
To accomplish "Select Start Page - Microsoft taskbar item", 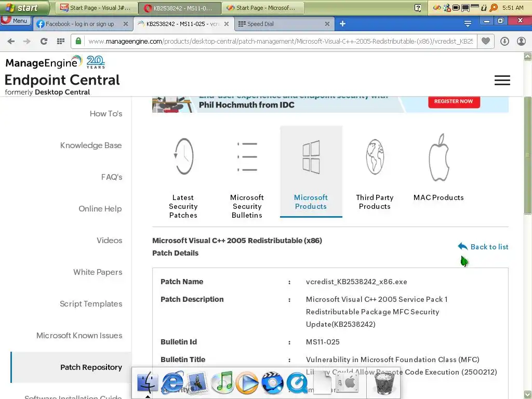I will point(262,7).
